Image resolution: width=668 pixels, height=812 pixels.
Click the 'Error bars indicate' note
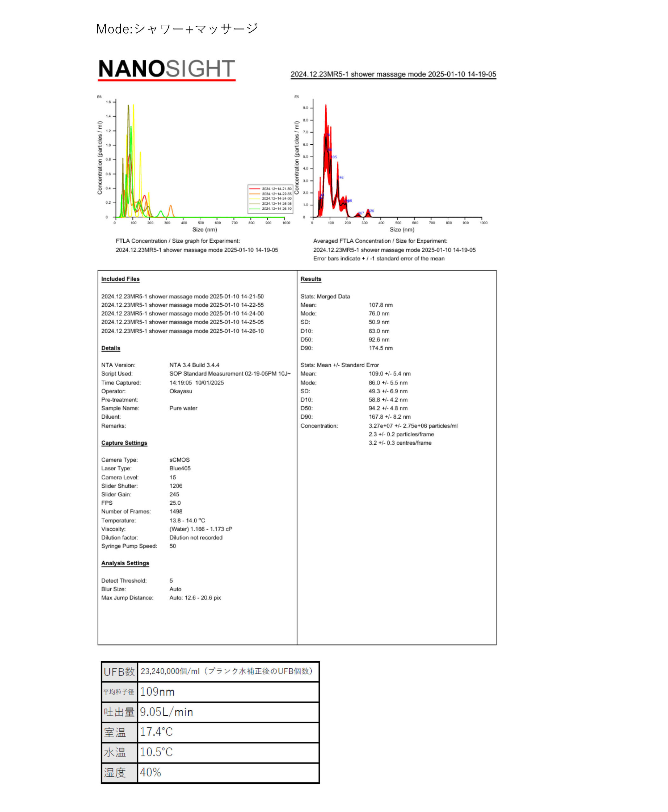(379, 259)
